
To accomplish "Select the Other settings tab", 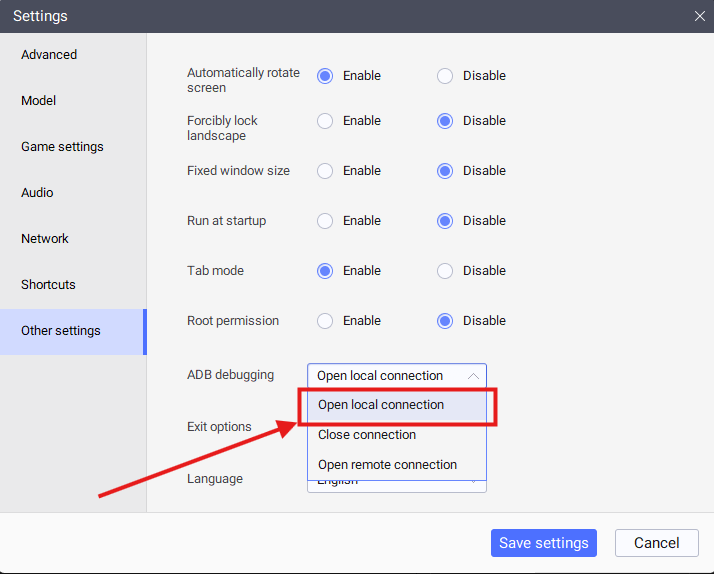I will pyautogui.click(x=73, y=331).
